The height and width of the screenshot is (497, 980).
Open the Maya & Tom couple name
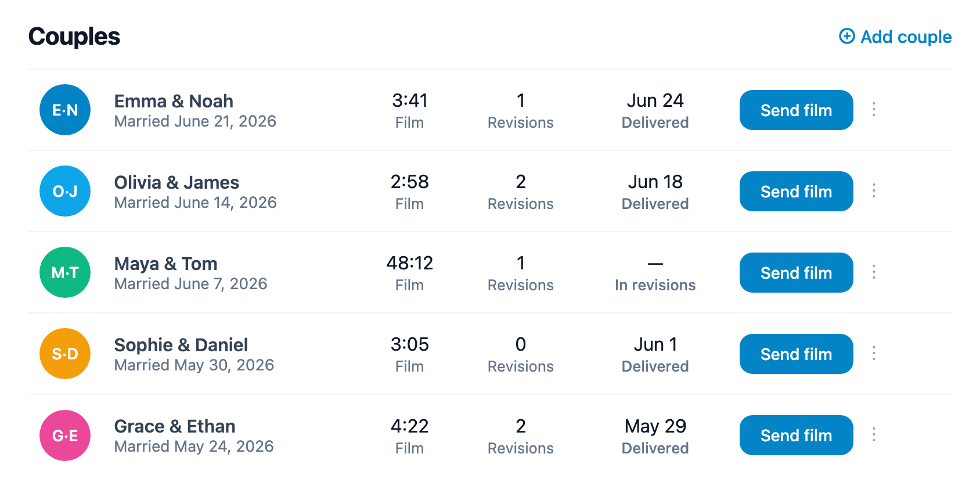pos(165,264)
